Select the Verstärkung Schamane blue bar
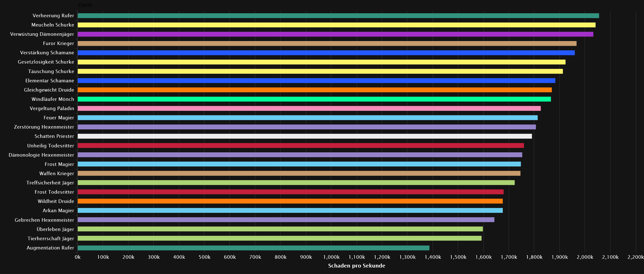644x274 pixels. click(326, 53)
